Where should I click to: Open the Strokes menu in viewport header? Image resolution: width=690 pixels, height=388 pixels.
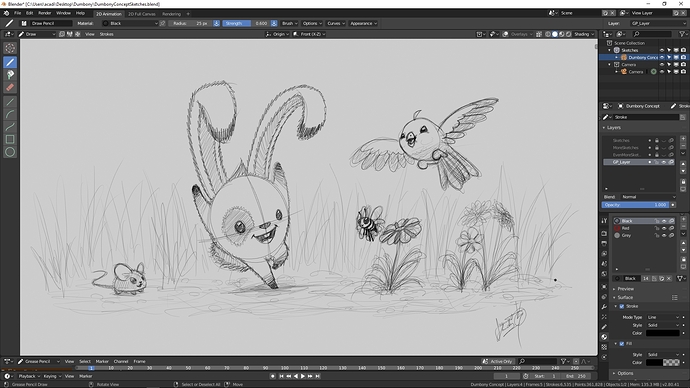tap(106, 34)
